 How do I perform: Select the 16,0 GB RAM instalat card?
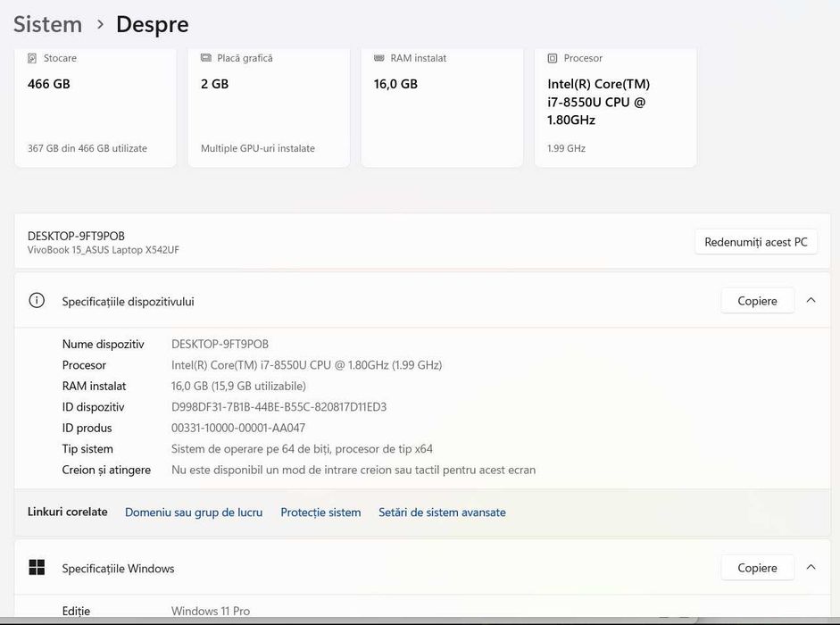[441, 107]
